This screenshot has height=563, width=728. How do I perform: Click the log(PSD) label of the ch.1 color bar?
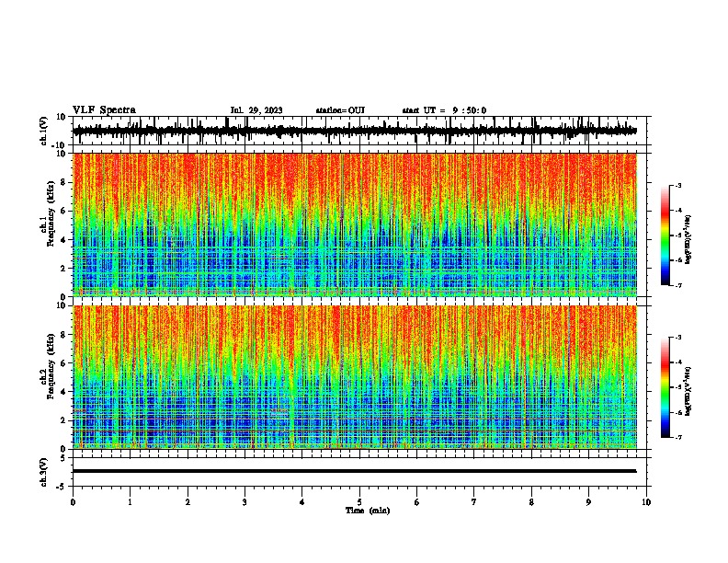[x=688, y=239]
